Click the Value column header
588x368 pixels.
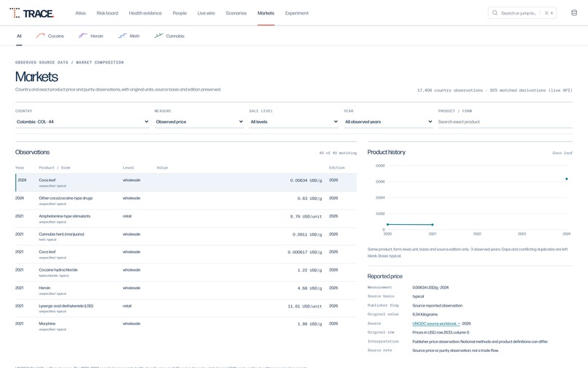[x=162, y=167]
